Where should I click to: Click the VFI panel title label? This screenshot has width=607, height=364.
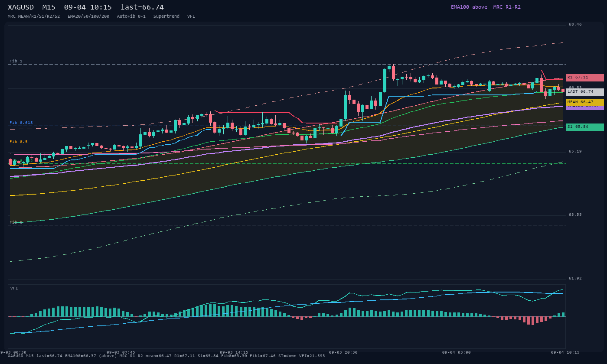14,288
